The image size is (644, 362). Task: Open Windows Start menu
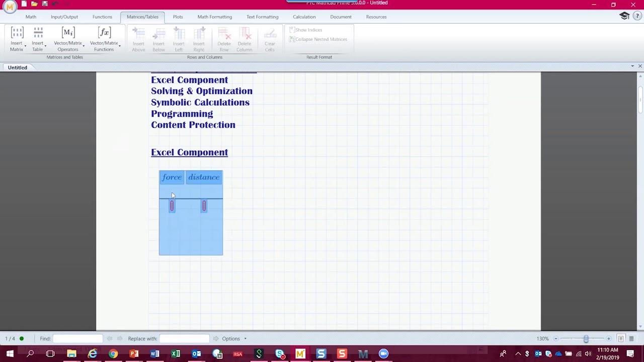[10, 354]
